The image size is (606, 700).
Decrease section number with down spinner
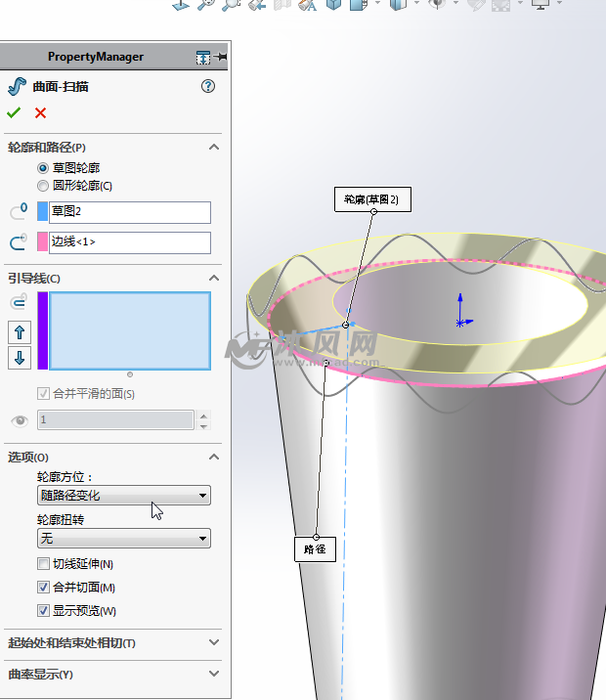[x=204, y=426]
